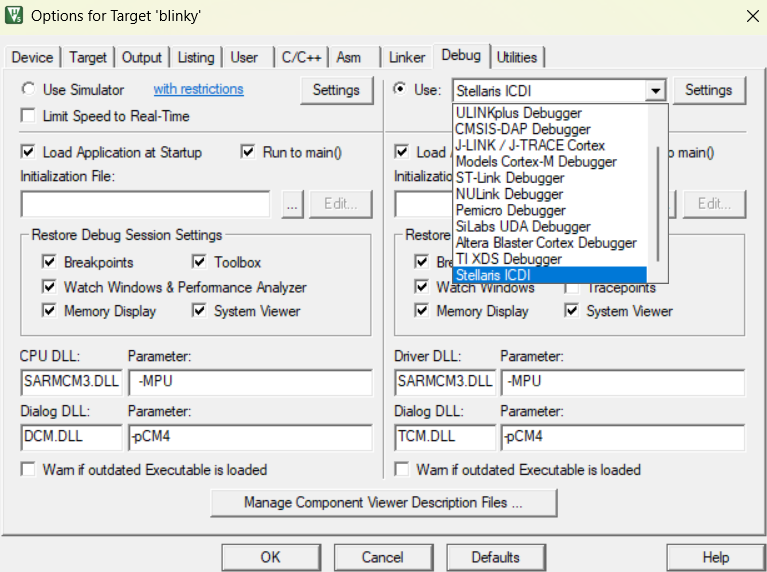Click the TCM.DLL Dialog DLL field

click(445, 437)
